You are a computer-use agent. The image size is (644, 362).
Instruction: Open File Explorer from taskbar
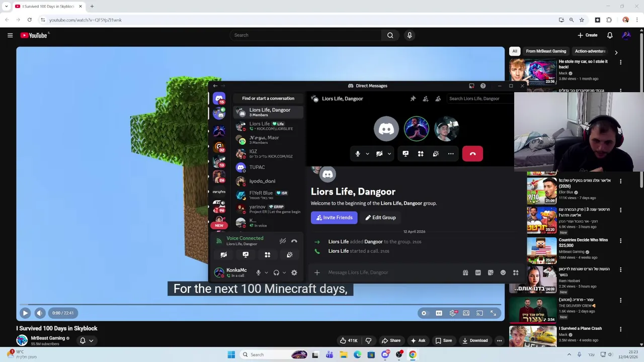(x=343, y=354)
